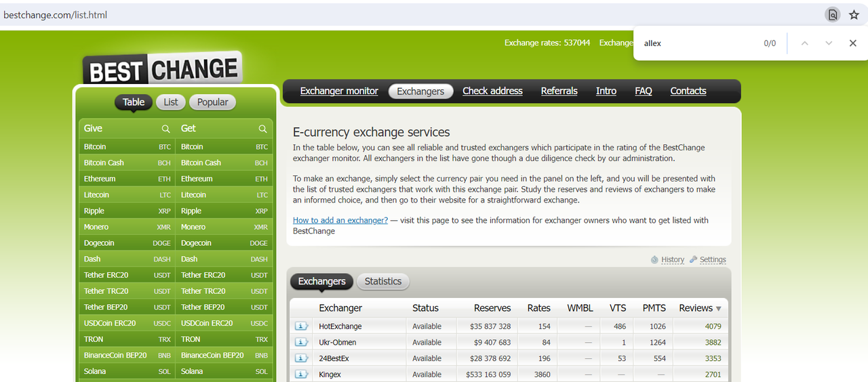Image resolution: width=868 pixels, height=382 pixels.
Task: Select USDCoin ERC20 in the Give column
Action: [x=127, y=323]
